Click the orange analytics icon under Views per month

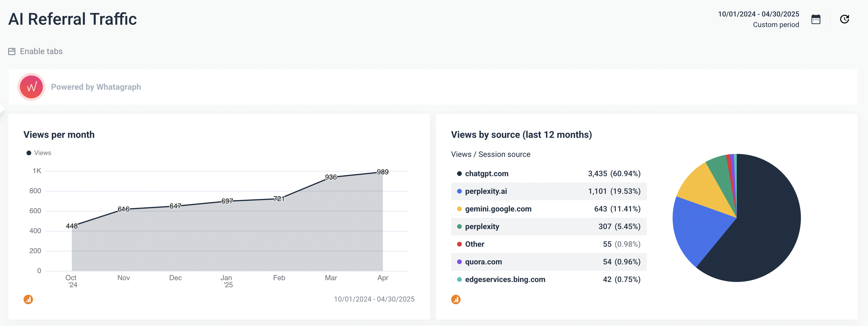pyautogui.click(x=28, y=299)
